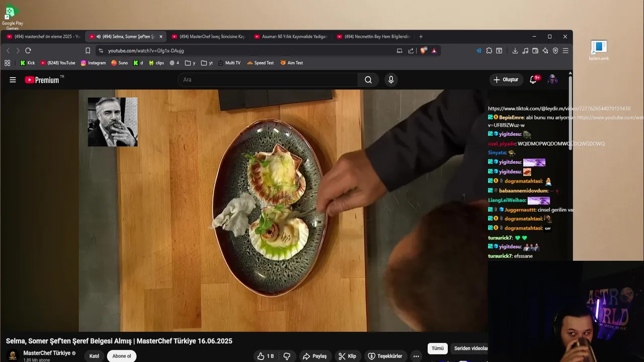Open YouTube notifications bell
This screenshot has width=644, height=362.
tap(533, 79)
